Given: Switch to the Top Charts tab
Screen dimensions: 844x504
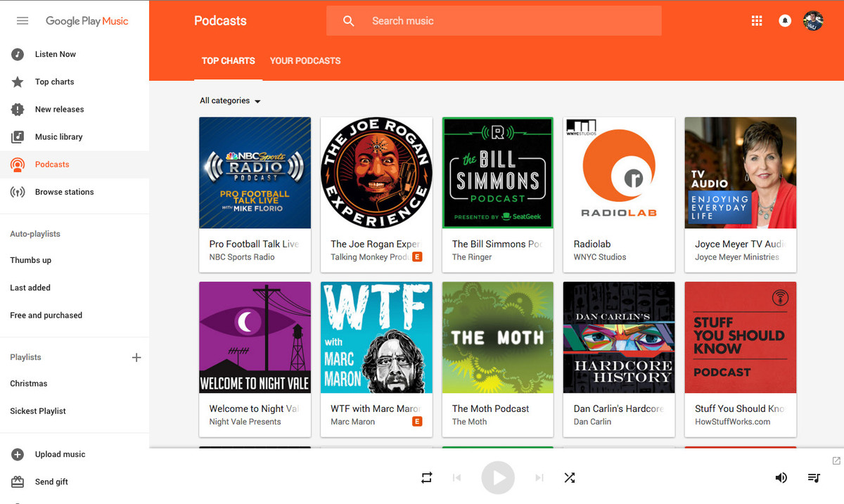Looking at the screenshot, I should 229,61.
